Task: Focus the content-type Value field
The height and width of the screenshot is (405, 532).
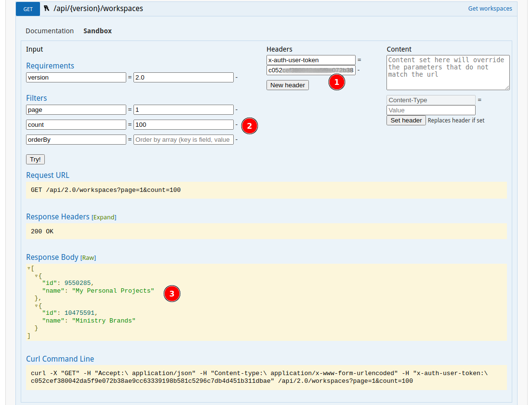Action: (431, 110)
